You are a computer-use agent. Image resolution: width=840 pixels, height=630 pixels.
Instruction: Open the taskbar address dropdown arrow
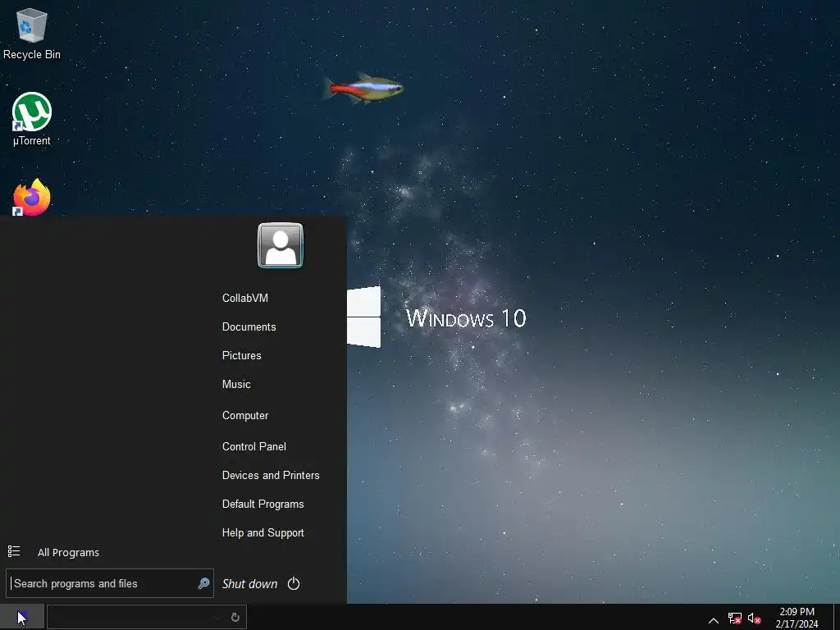click(x=217, y=617)
